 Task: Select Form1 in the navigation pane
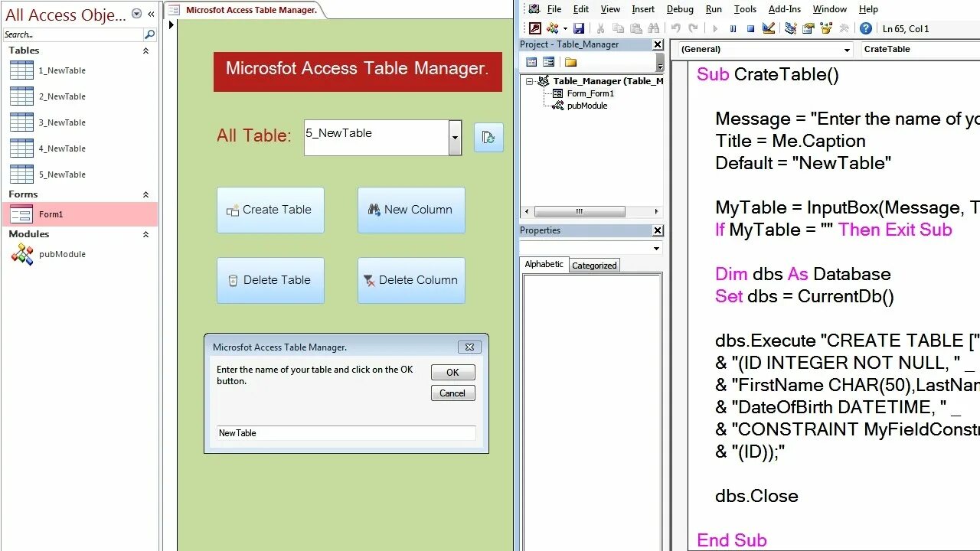80,214
